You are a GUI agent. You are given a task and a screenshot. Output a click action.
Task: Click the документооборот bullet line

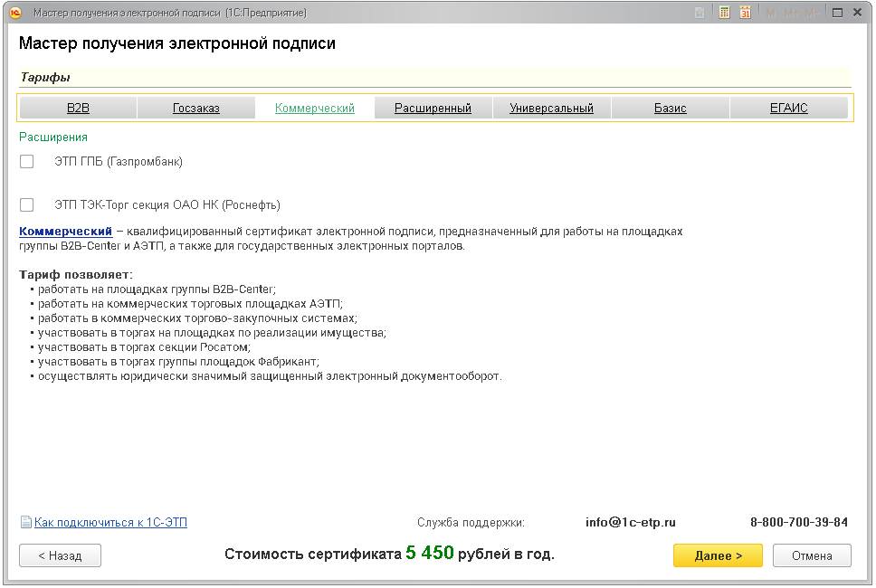point(270,376)
